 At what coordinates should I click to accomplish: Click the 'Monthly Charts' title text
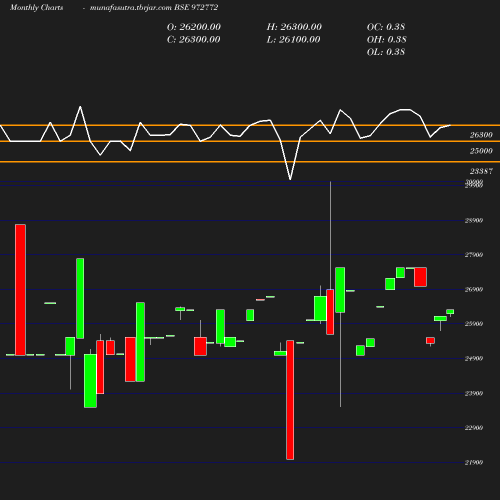36,8
